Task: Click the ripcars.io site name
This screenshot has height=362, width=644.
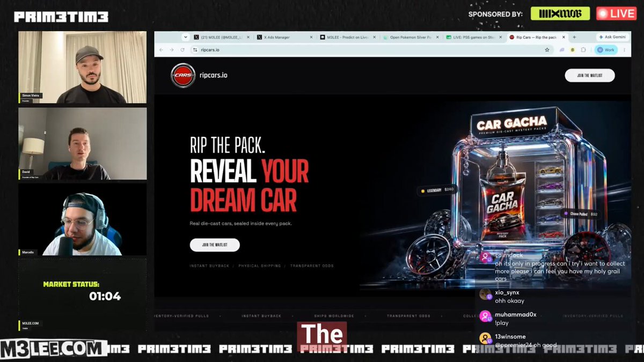Action: point(214,76)
